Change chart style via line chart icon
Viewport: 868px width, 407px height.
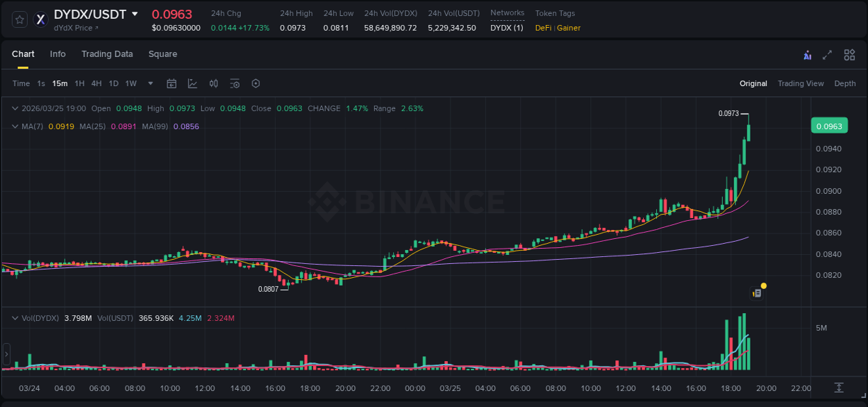192,83
